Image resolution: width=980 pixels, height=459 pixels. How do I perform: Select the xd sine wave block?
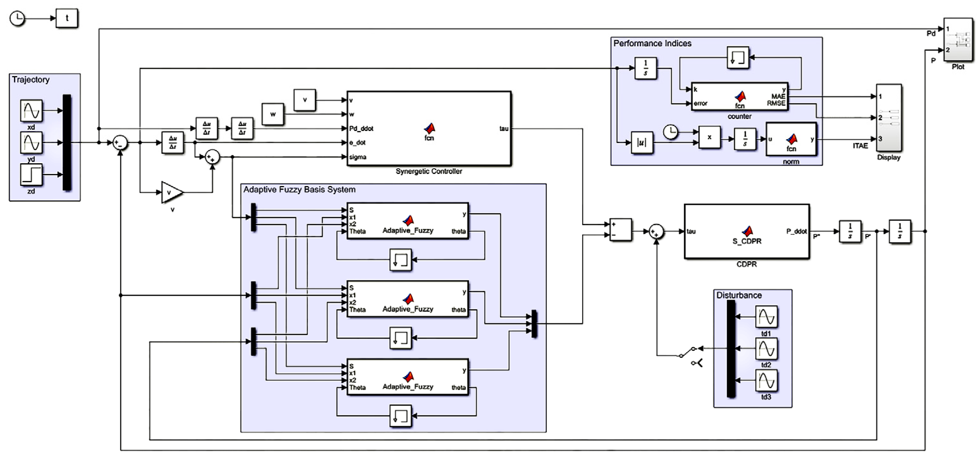tap(31, 110)
